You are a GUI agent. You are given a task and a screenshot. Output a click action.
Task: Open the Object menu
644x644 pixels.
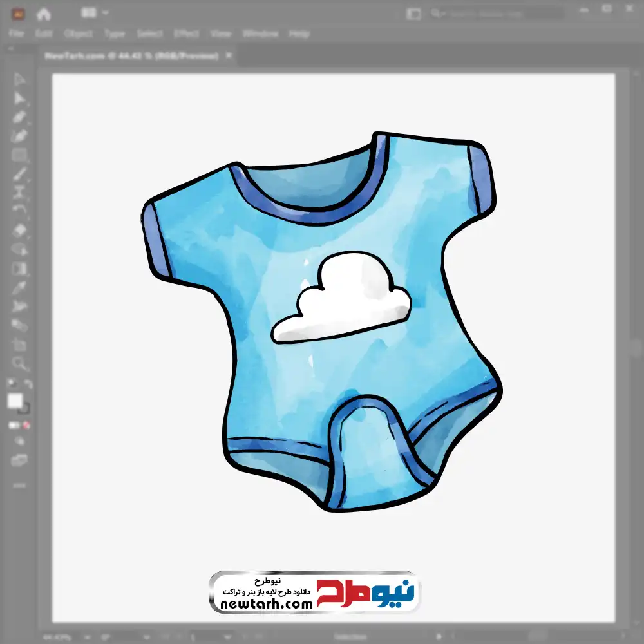point(79,33)
